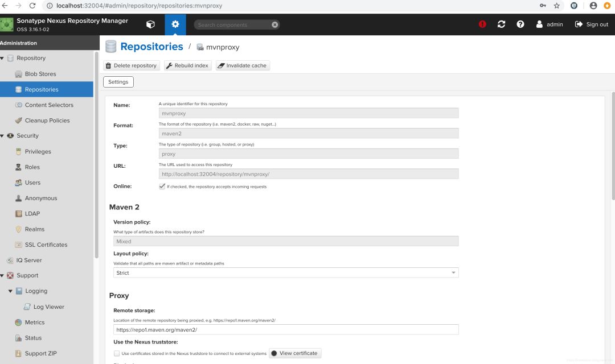Click the Repositories database icon in breadcrumb
The height and width of the screenshot is (364, 615).
pos(111,46)
